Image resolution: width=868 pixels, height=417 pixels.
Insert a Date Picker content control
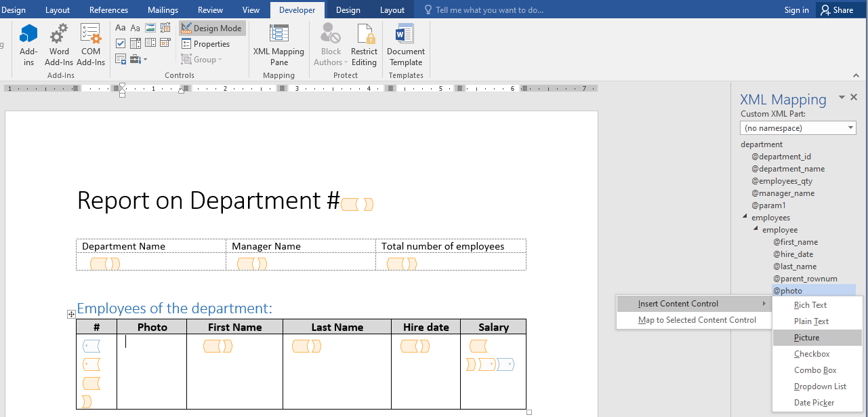[x=165, y=43]
